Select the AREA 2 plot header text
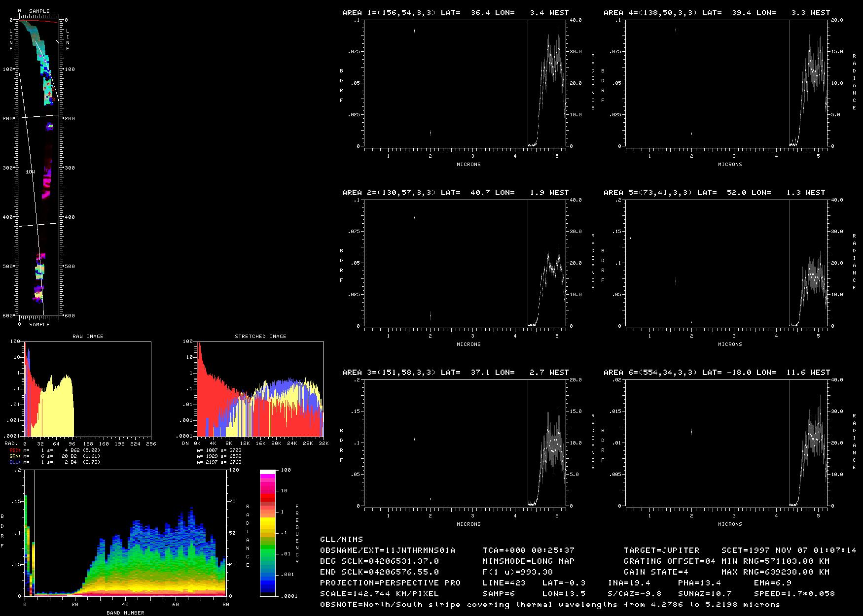Screen dimensions: 863x616 [x=455, y=193]
